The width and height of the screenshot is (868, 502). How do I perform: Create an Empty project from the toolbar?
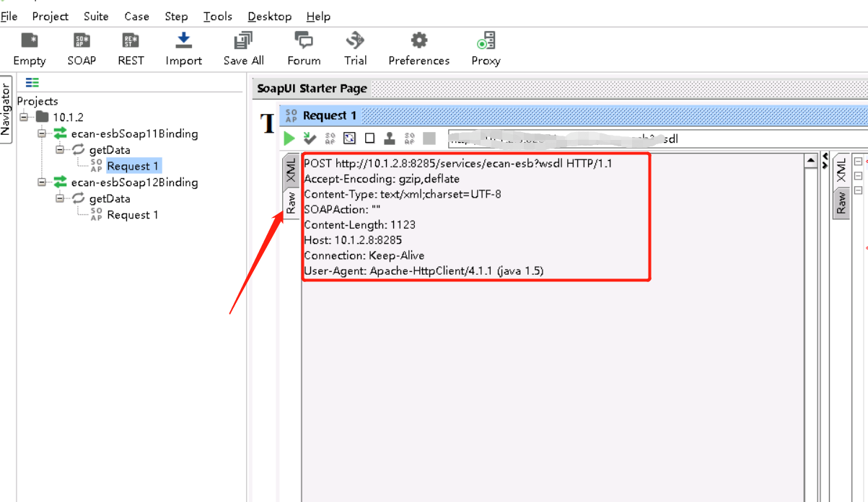pyautogui.click(x=29, y=49)
